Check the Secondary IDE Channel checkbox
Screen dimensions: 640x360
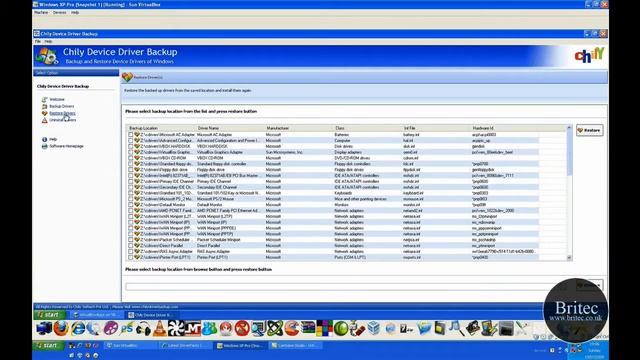[131, 187]
